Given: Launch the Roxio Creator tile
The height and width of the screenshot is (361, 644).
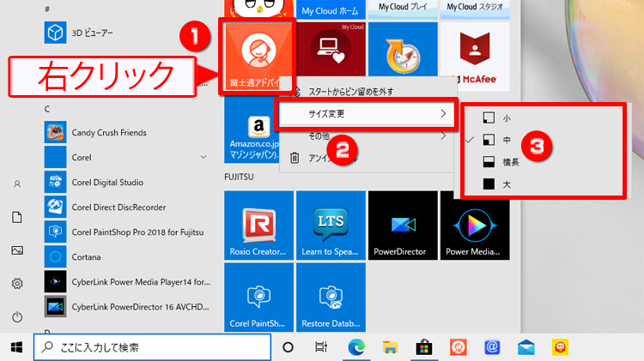Looking at the screenshot, I should [258, 226].
